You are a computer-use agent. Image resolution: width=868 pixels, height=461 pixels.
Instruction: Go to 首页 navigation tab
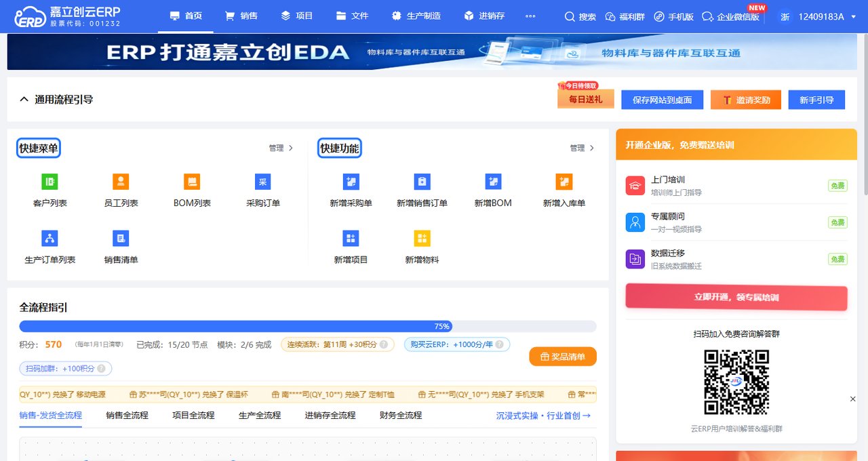pos(186,16)
